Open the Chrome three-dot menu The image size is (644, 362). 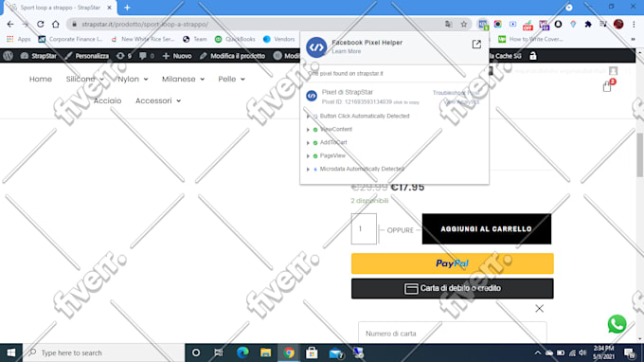pos(635,25)
